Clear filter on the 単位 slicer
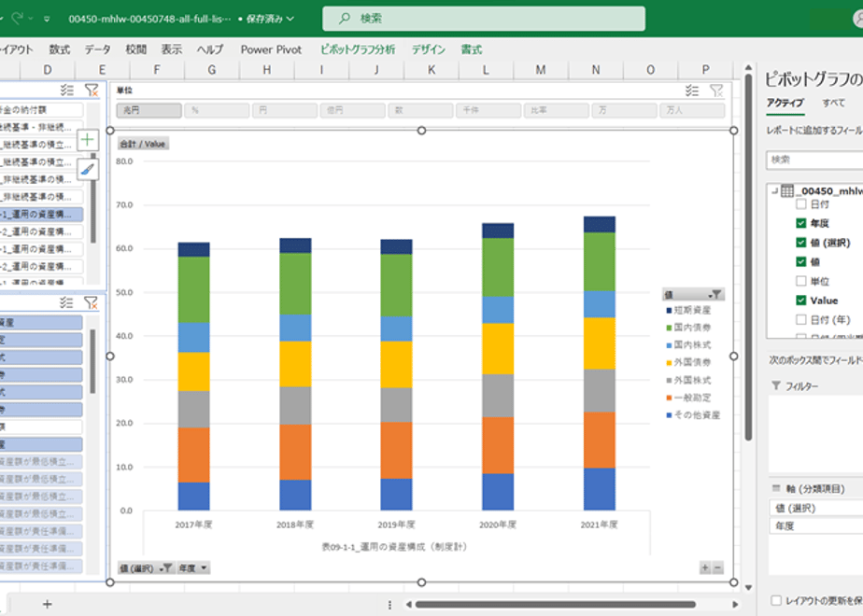 tap(716, 91)
